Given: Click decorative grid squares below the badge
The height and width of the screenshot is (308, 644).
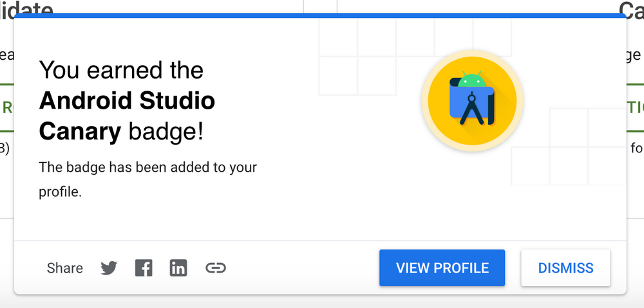Looking at the screenshot, I should click(567, 154).
